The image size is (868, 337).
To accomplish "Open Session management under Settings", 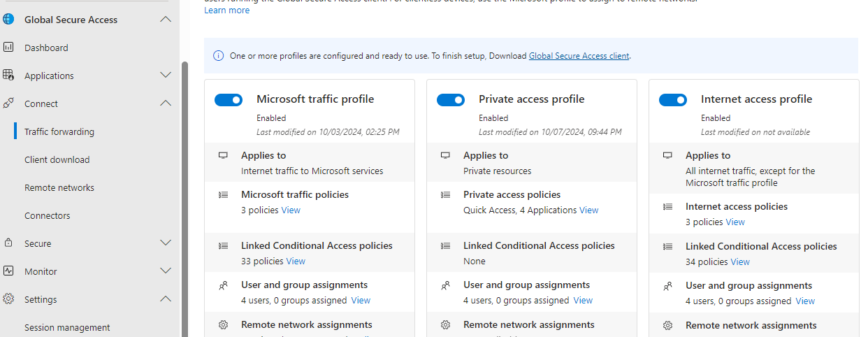I will (67, 327).
